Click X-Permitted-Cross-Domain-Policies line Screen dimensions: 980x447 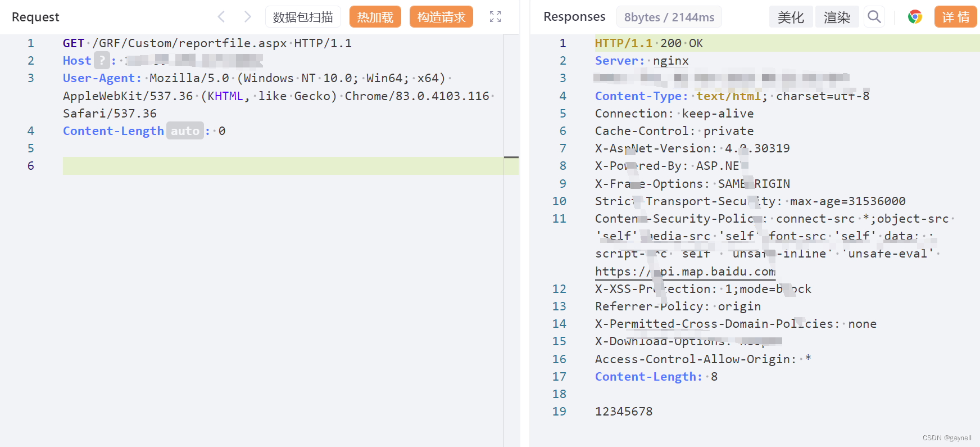[x=736, y=323]
